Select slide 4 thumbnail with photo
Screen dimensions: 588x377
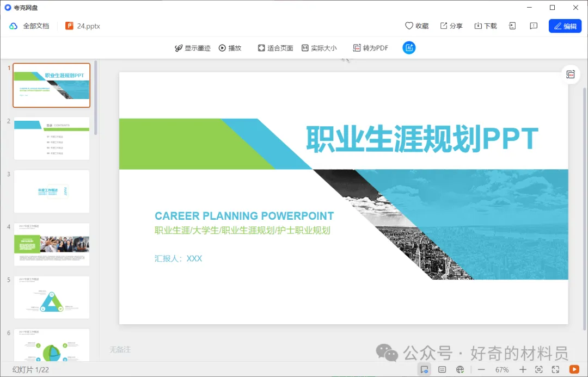click(x=52, y=244)
